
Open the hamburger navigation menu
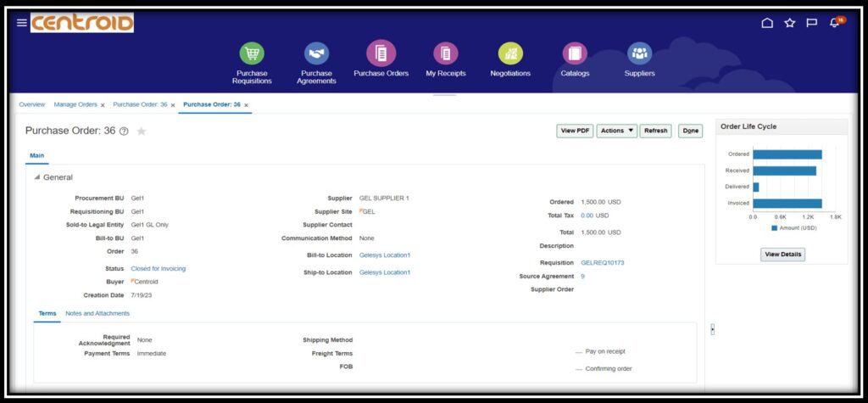21,23
